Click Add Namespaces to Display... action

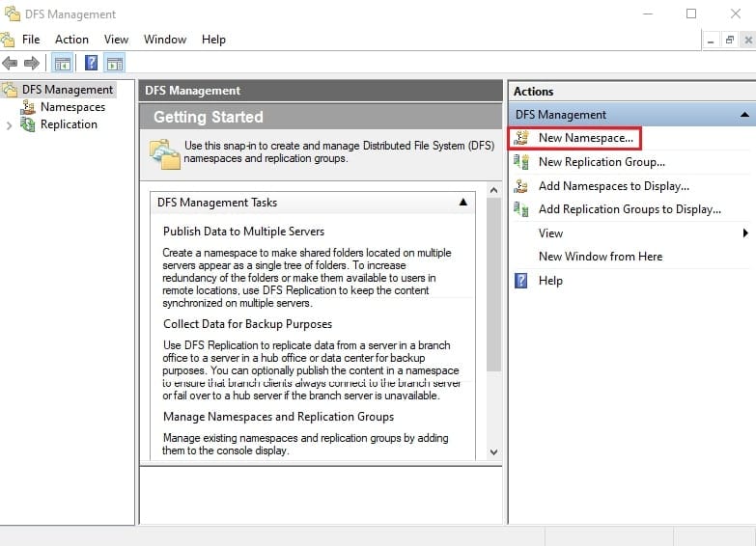click(x=614, y=186)
